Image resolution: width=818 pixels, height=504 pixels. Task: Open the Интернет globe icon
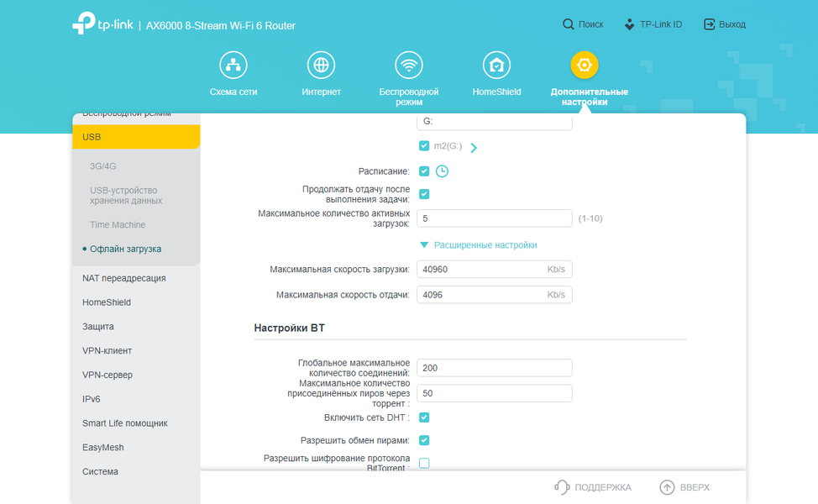[x=321, y=66]
